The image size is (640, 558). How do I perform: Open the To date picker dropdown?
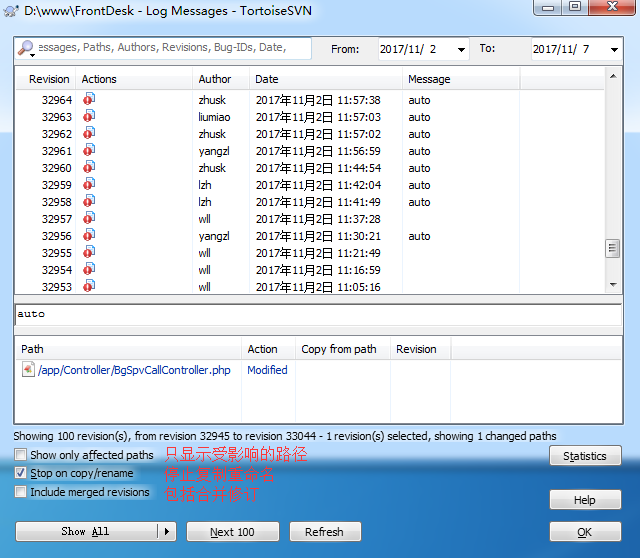(x=614, y=49)
